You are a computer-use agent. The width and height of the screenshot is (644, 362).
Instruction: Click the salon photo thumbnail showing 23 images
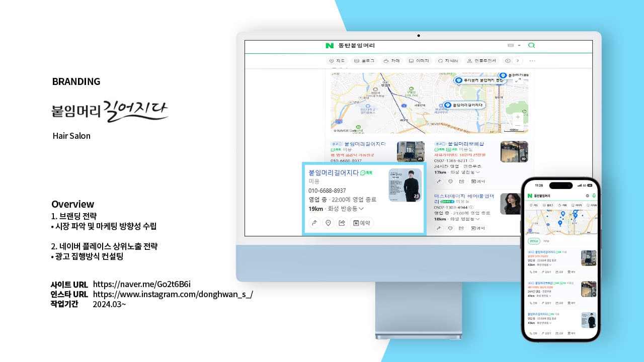[406, 184]
